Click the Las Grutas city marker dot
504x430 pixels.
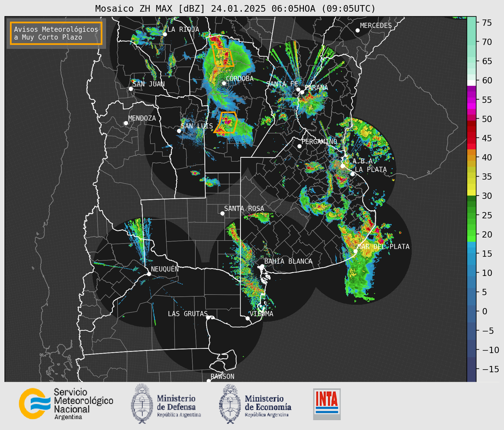[208, 317]
